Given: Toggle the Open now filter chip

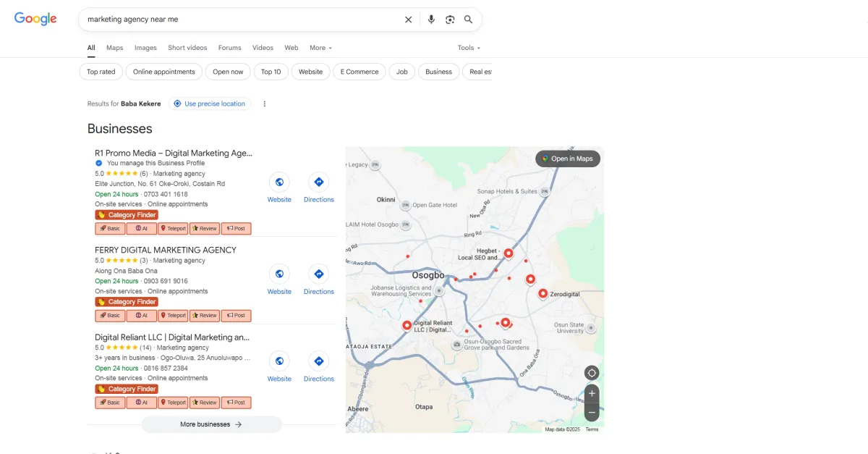Looking at the screenshot, I should (228, 72).
